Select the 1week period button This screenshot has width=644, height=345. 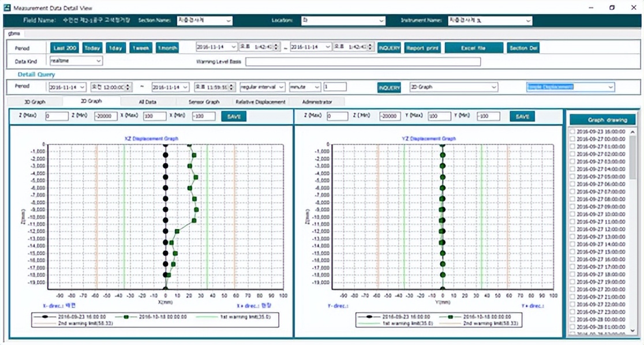pos(140,48)
